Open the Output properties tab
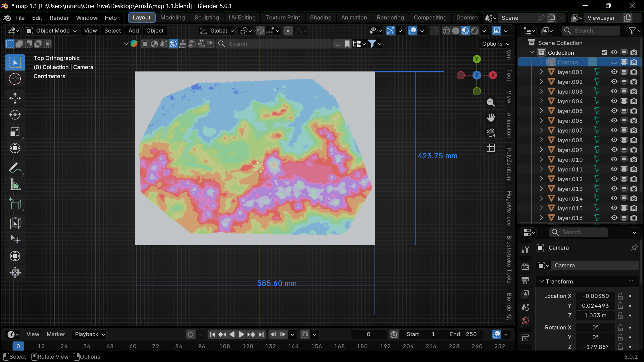 (x=525, y=280)
